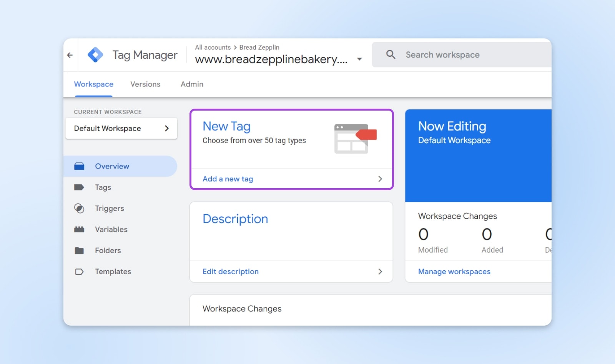Open Tags via its tag icon

(79, 187)
